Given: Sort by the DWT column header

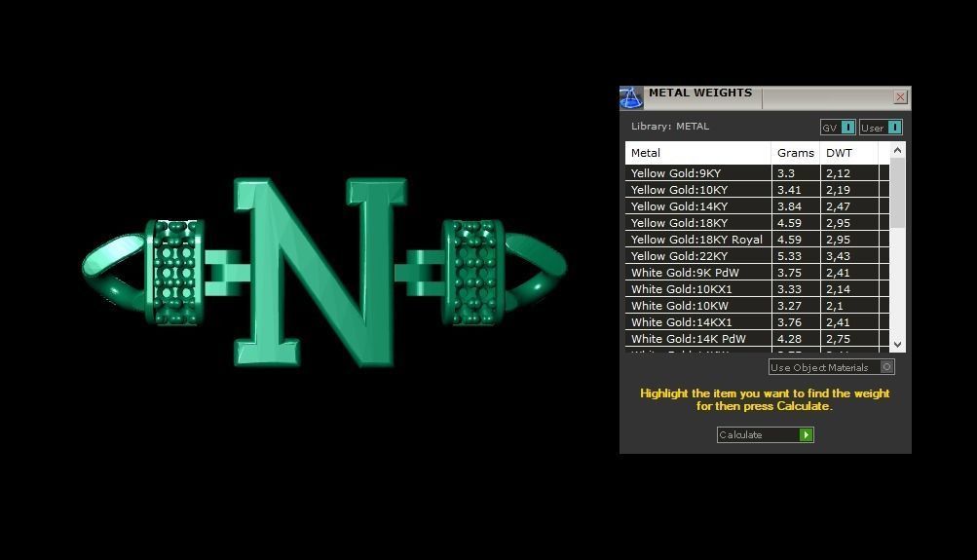Looking at the screenshot, I should tap(849, 153).
